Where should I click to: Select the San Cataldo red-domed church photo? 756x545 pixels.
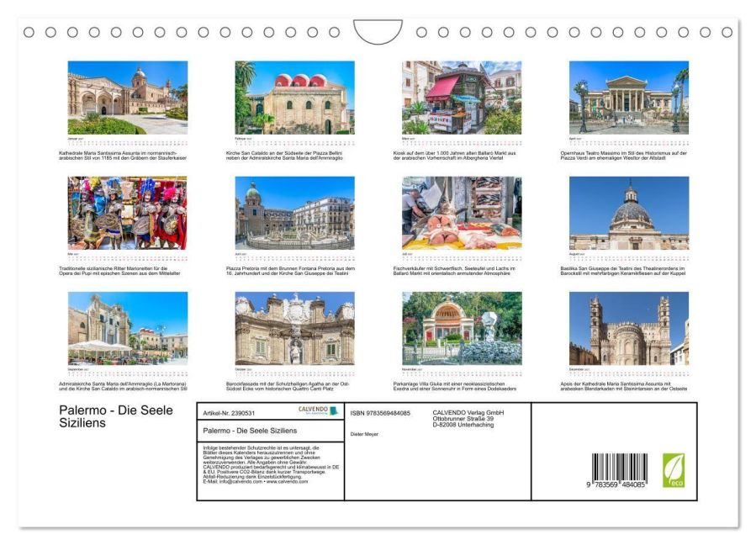pos(294,98)
